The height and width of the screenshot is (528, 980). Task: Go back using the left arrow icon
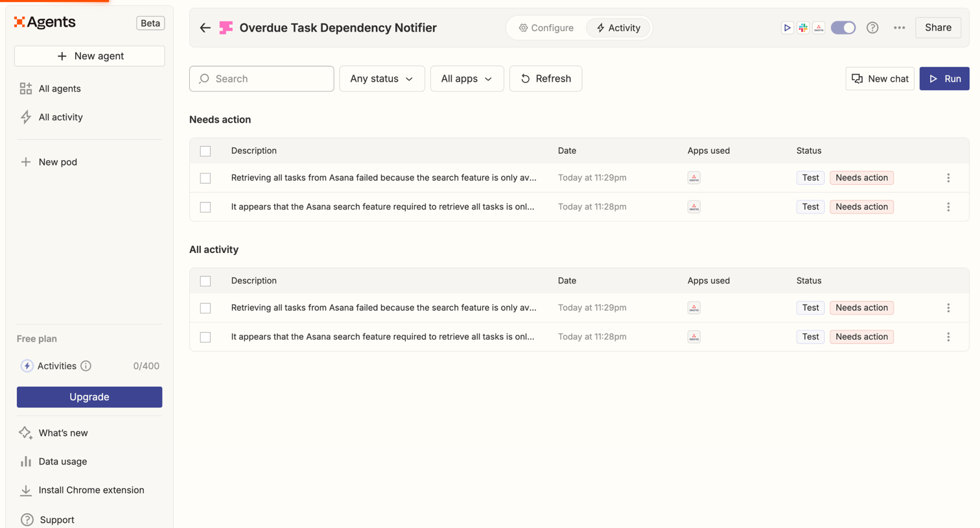[x=205, y=28]
